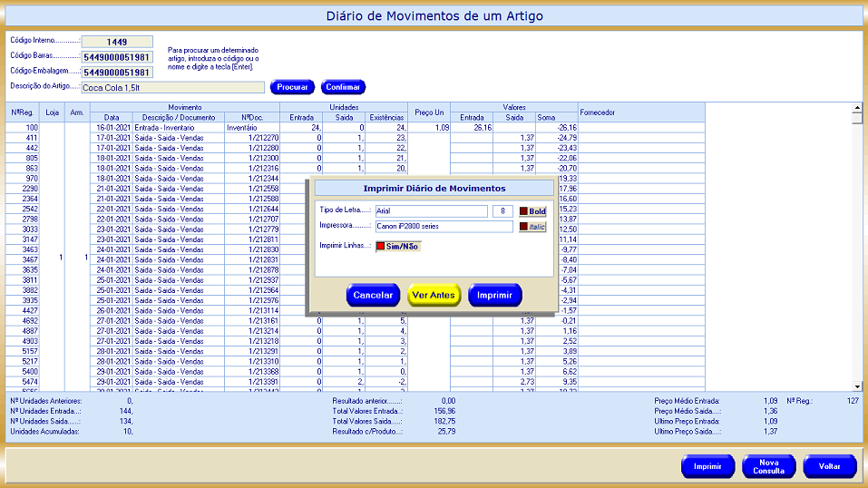868x488 pixels.
Task: Click Imprimir in the print dialog
Action: [495, 295]
